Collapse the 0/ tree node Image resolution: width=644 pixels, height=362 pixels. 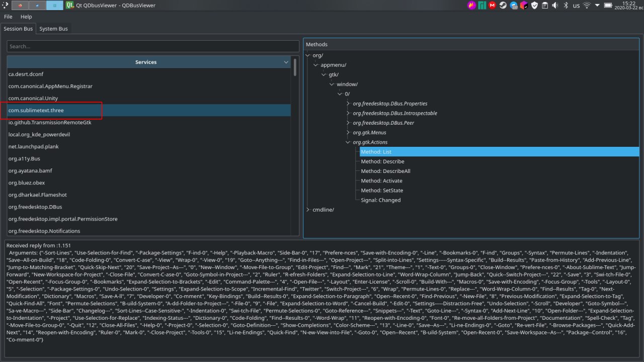pos(340,94)
